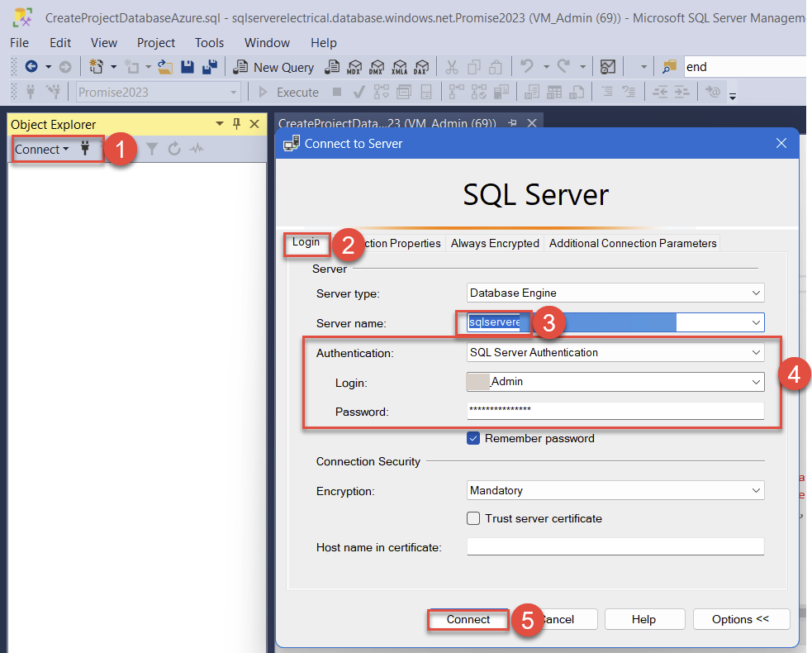Save the file with the single floppy icon
Screen dimensions: 812x653
coord(187,66)
